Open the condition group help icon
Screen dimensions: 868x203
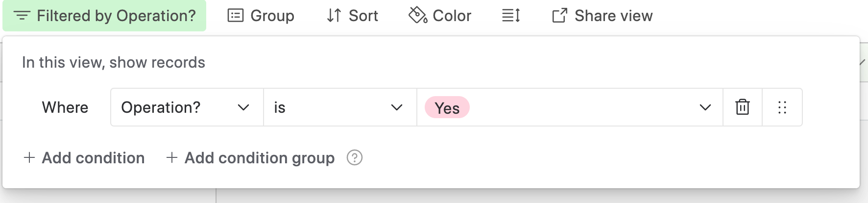[x=355, y=158]
